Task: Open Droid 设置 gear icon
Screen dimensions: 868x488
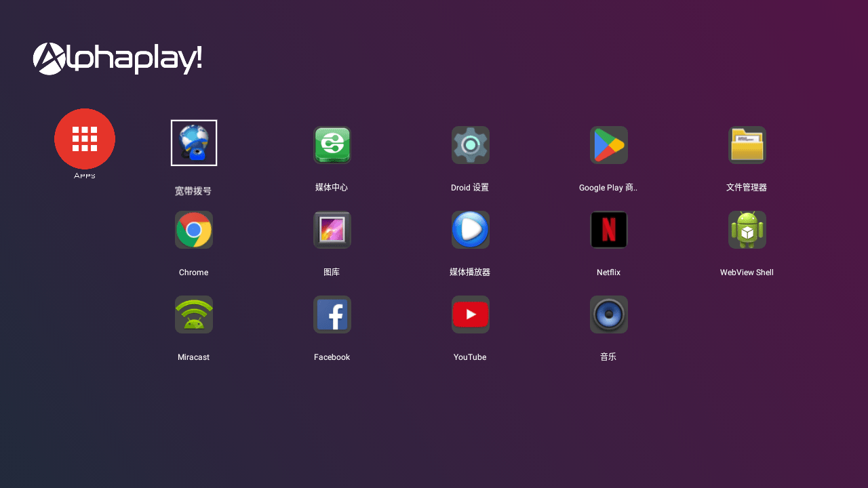Action: tap(471, 145)
